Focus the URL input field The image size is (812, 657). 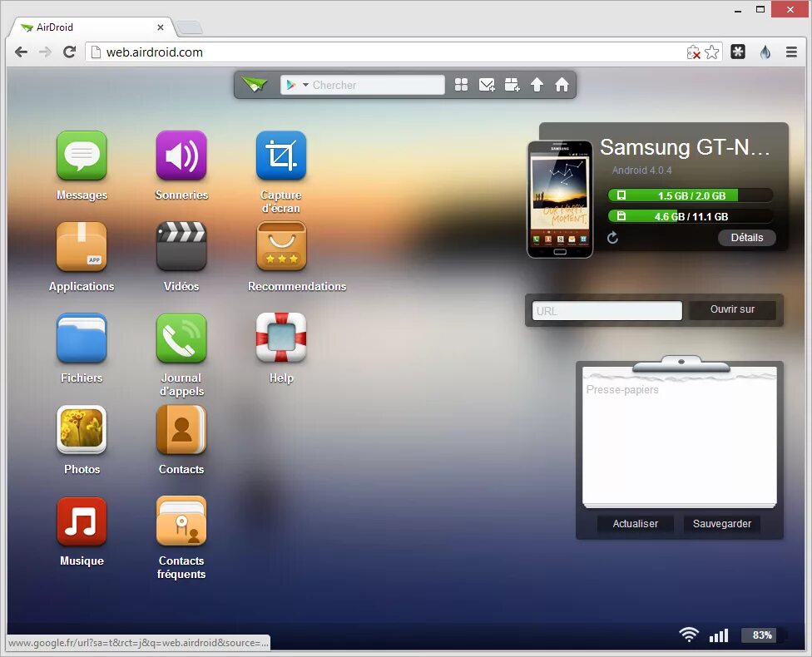pos(607,311)
